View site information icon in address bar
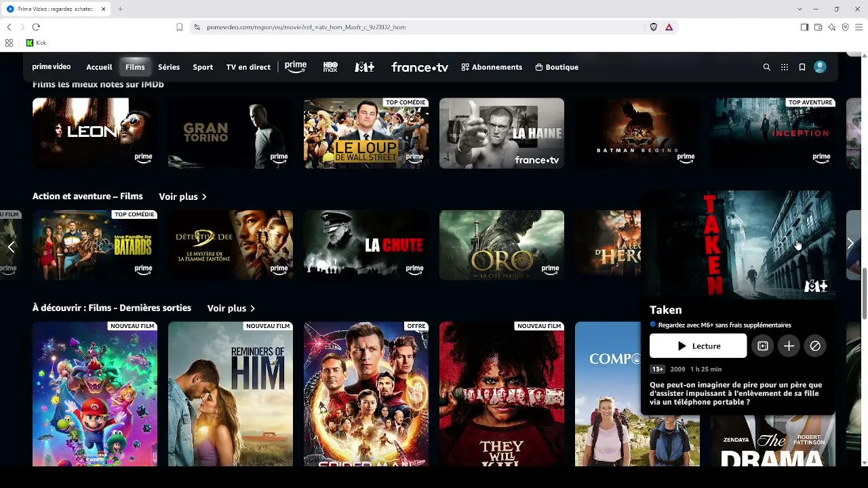Viewport: 868px width, 488px height. tap(197, 27)
